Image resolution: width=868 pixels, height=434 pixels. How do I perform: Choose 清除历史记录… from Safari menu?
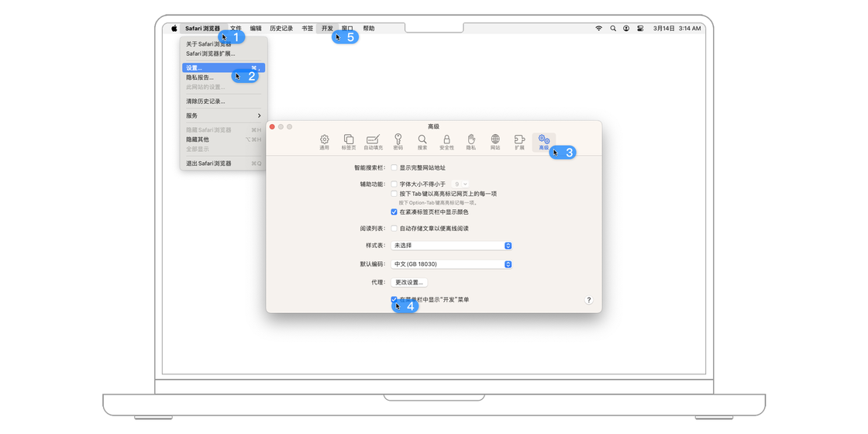pyautogui.click(x=206, y=102)
